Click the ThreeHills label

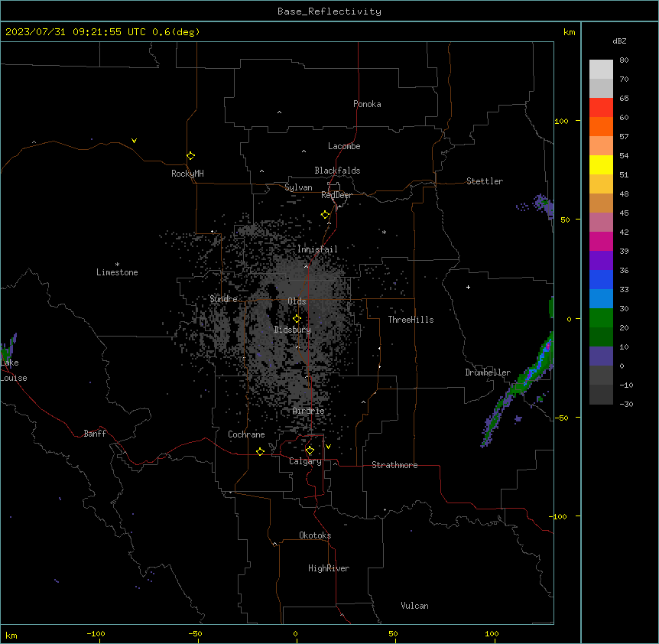point(411,320)
